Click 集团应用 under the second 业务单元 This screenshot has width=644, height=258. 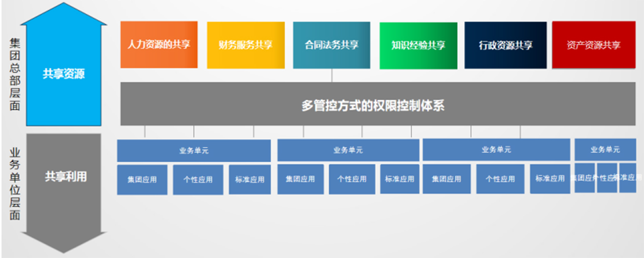(x=300, y=179)
